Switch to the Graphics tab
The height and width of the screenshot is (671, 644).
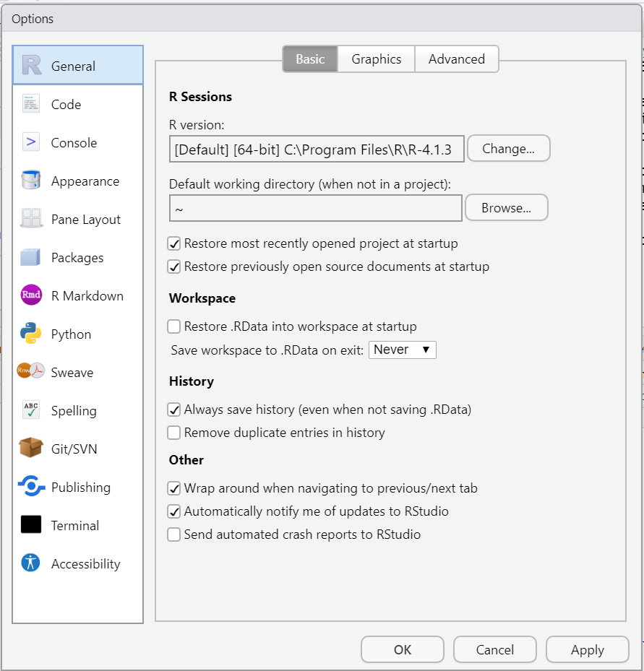[376, 59]
